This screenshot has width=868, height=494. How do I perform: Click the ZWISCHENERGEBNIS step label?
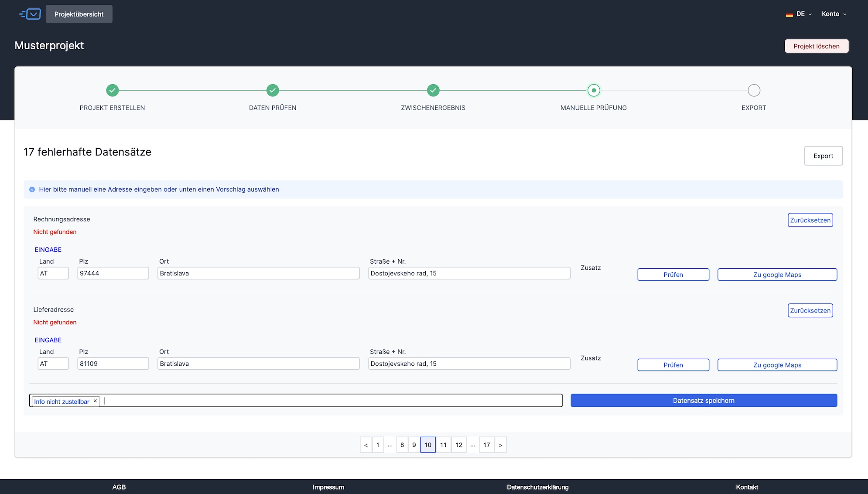click(433, 108)
